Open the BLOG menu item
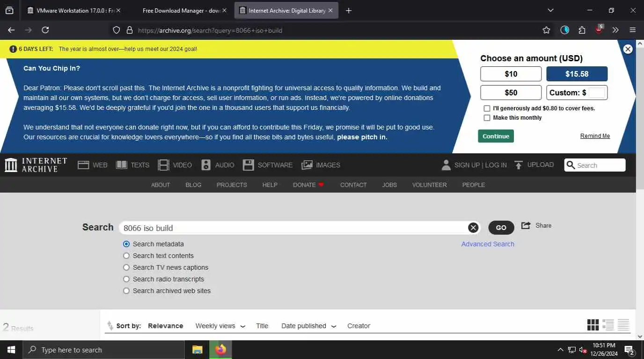 pyautogui.click(x=193, y=185)
